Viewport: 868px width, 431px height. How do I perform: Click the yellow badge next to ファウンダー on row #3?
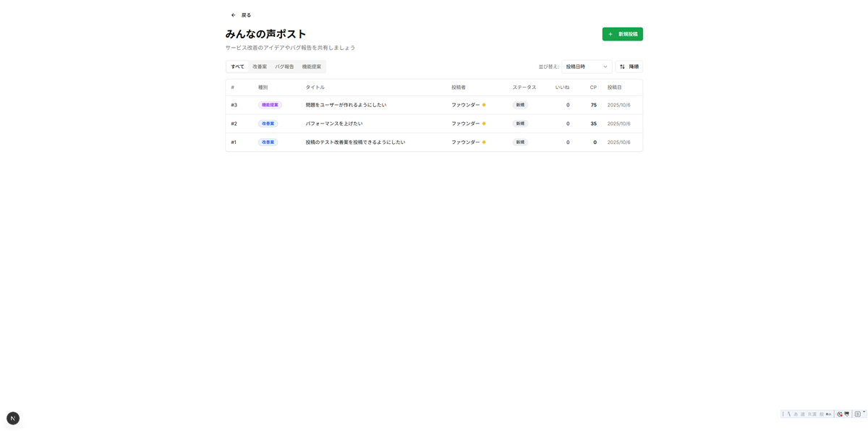[482, 105]
